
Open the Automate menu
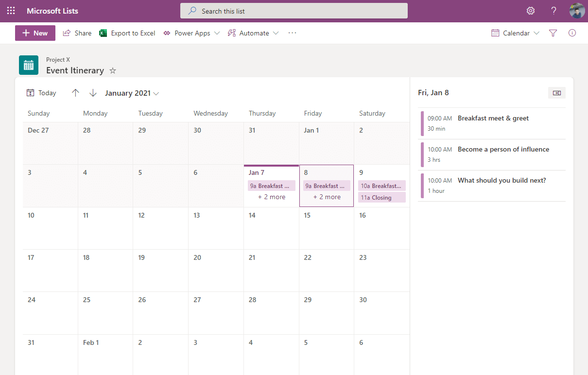pyautogui.click(x=253, y=33)
